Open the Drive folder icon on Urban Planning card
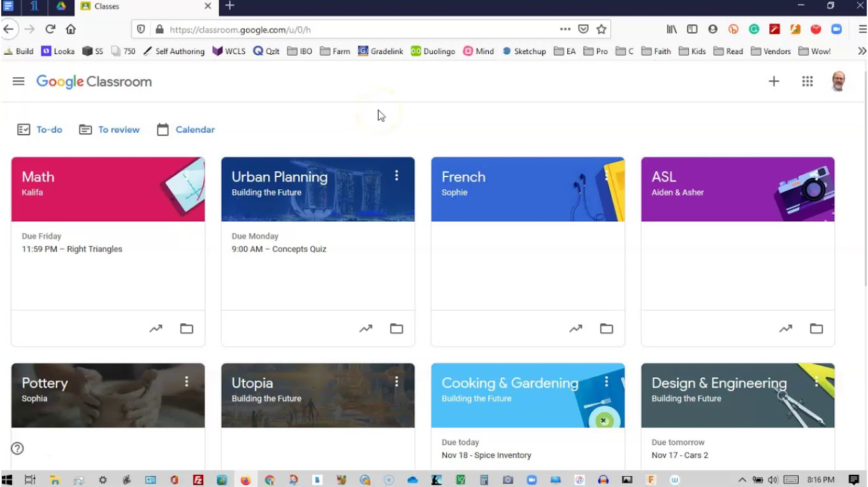The height and width of the screenshot is (487, 868). pyautogui.click(x=396, y=328)
